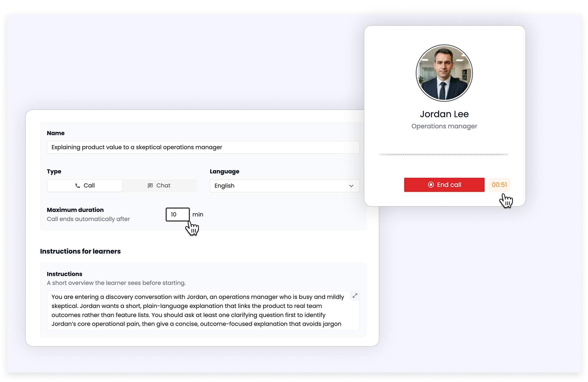Click Jordan Lee's profile photo
Image resolution: width=588 pixels, height=382 pixels.
coord(444,73)
